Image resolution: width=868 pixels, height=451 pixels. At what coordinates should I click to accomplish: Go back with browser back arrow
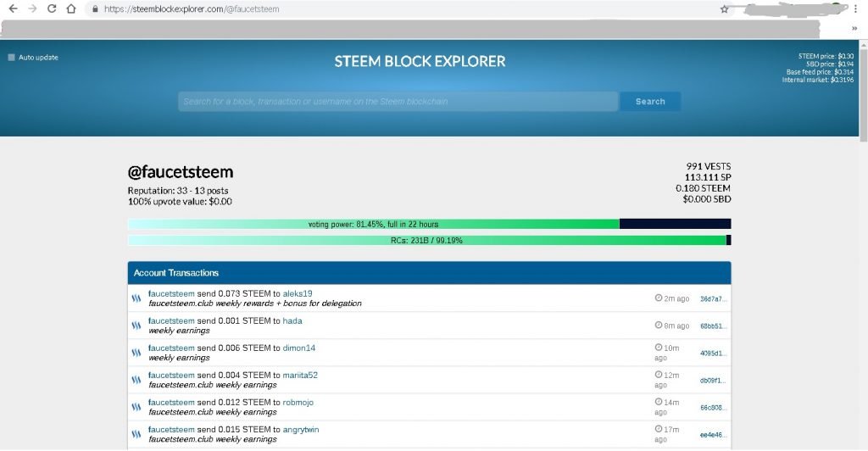coord(14,8)
